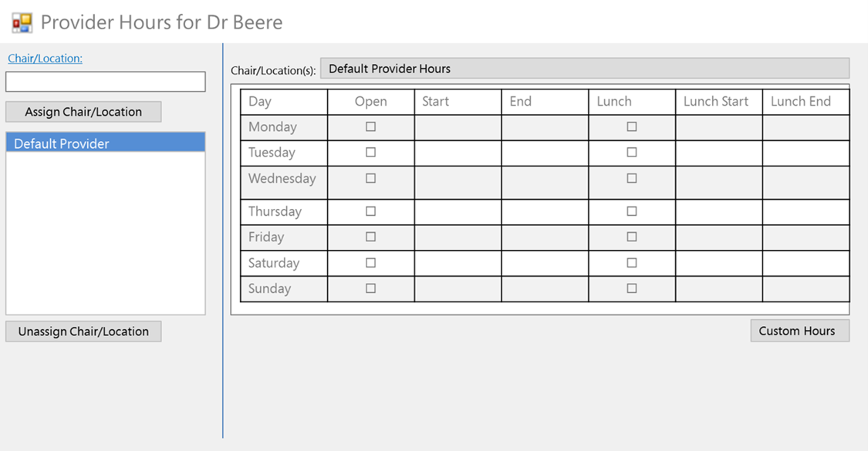Enable the Friday Open checkbox

[x=370, y=237]
